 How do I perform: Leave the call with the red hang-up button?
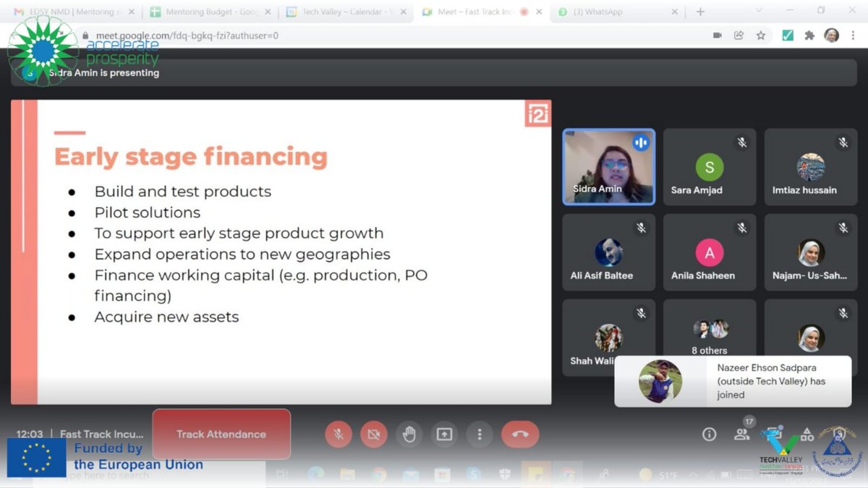click(520, 435)
